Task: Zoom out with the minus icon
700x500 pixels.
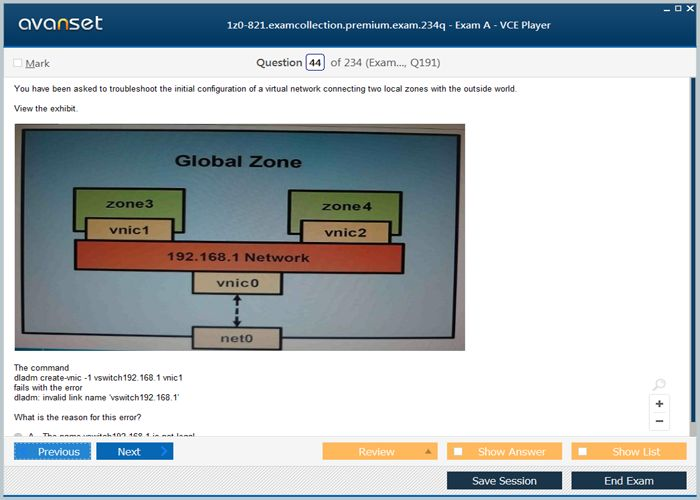Action: 659,423
